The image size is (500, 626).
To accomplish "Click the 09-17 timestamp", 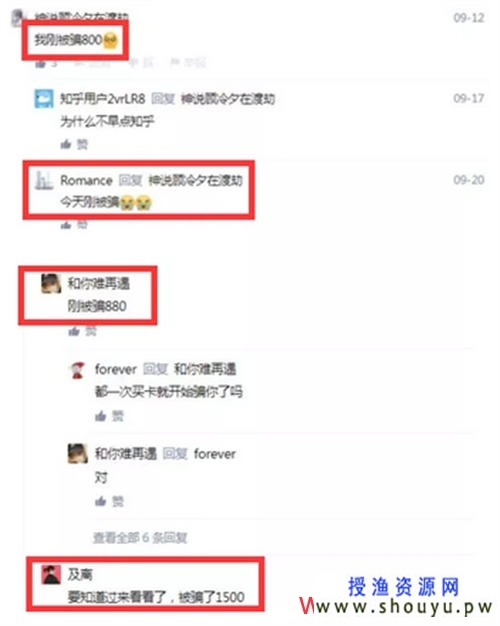I will pos(469,98).
